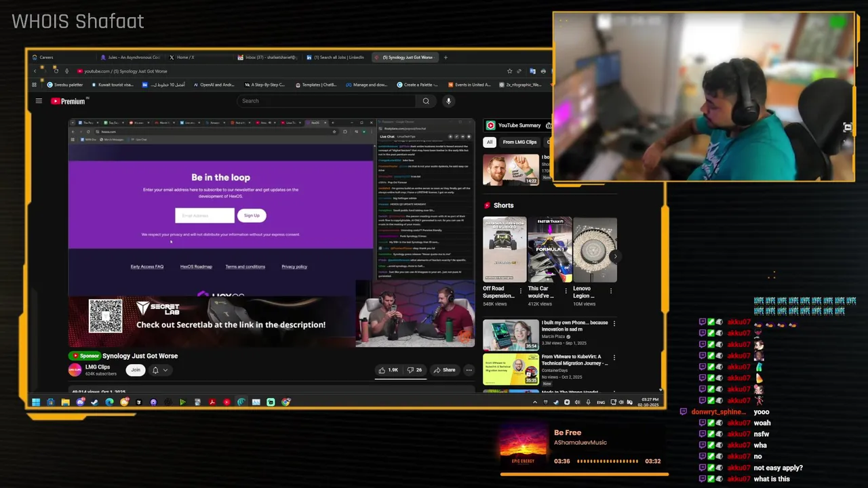Select the From LMG Clips chip
Viewport: 868px width, 488px height.
(x=519, y=142)
